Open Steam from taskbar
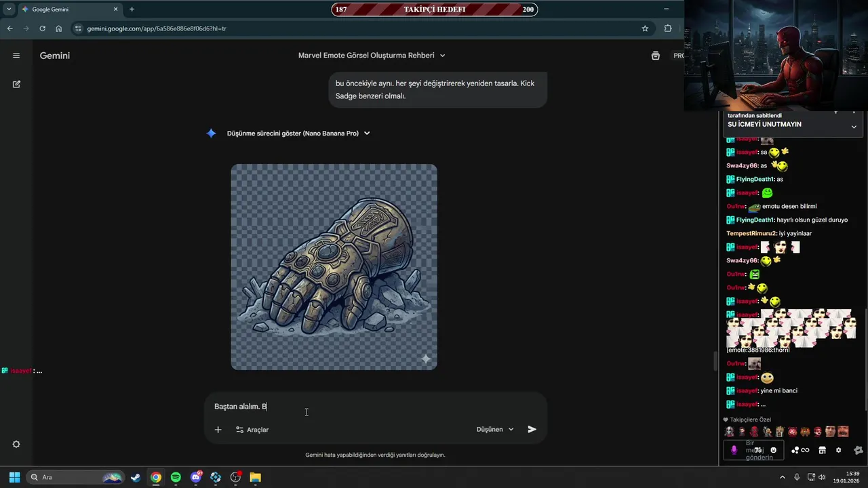The height and width of the screenshot is (488, 868). click(136, 477)
